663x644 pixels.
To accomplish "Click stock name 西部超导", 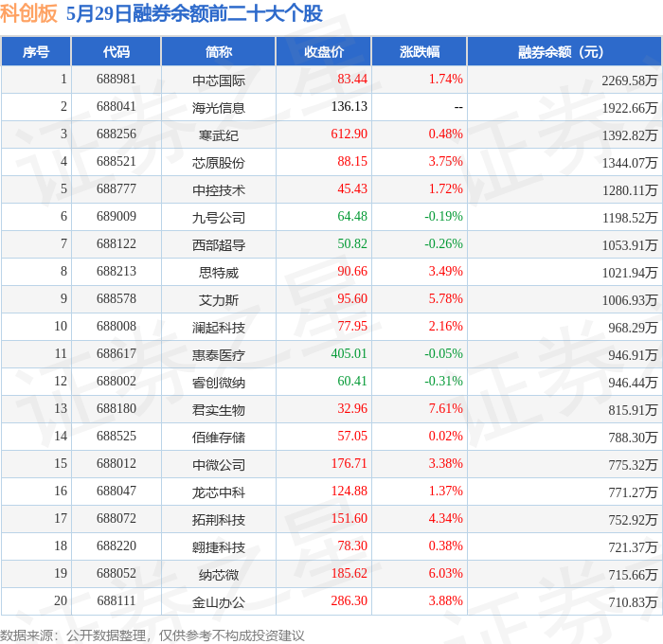I will click(219, 245).
